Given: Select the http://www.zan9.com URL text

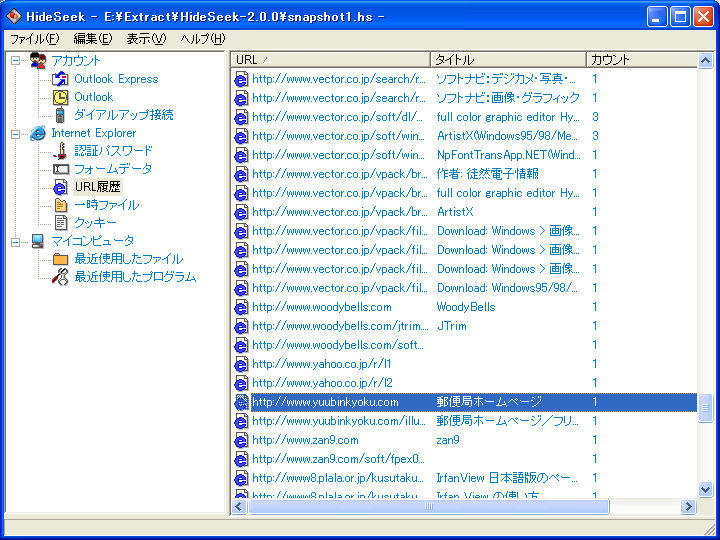Looking at the screenshot, I should pyautogui.click(x=305, y=440).
